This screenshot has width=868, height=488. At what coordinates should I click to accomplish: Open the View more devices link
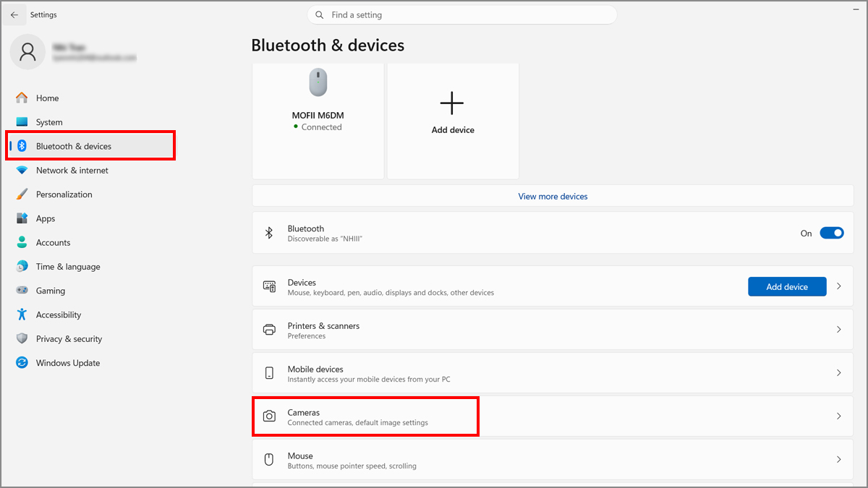(x=553, y=196)
